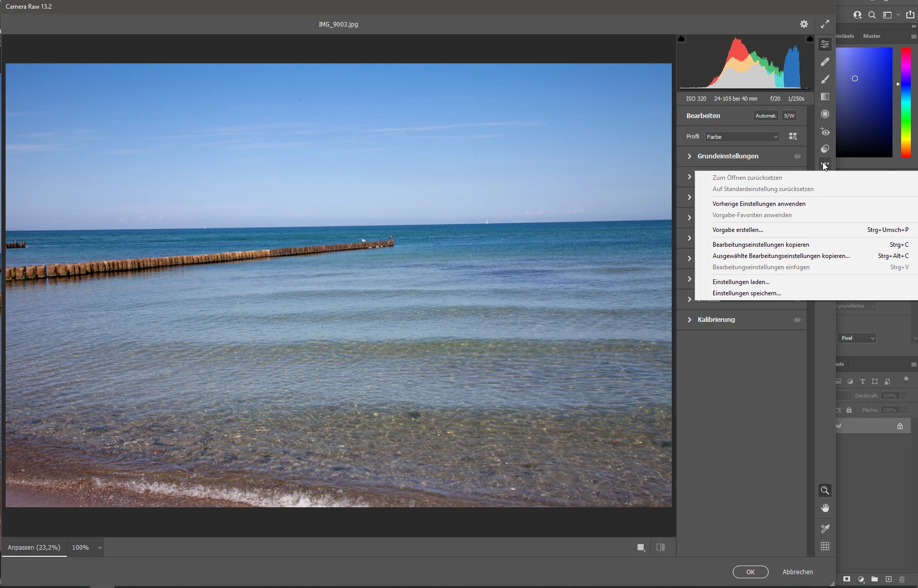Click the browse profiles grid icon
Image resolution: width=918 pixels, height=588 pixels.
(793, 136)
